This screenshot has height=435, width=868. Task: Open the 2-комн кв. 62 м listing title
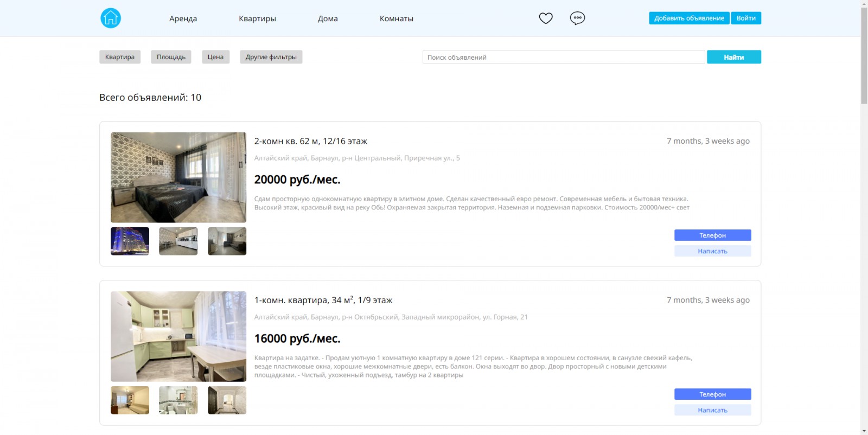click(x=311, y=141)
